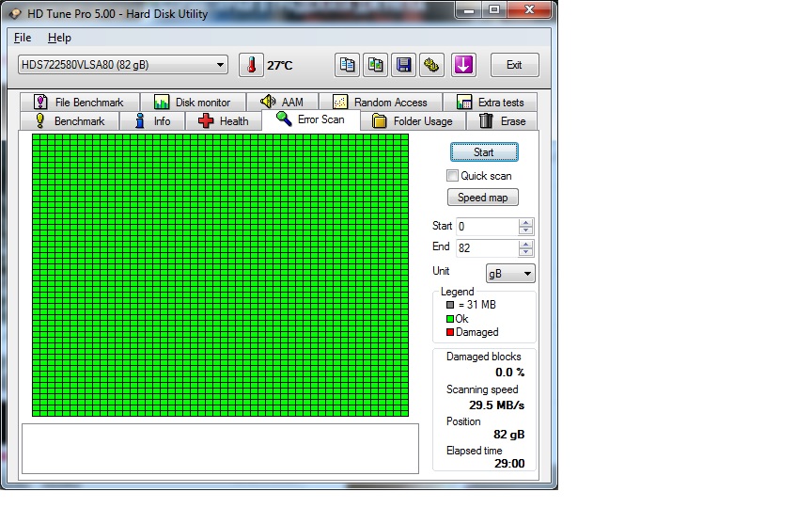Open the Unit gB dropdown
This screenshot has height=508, width=812.
tap(509, 273)
